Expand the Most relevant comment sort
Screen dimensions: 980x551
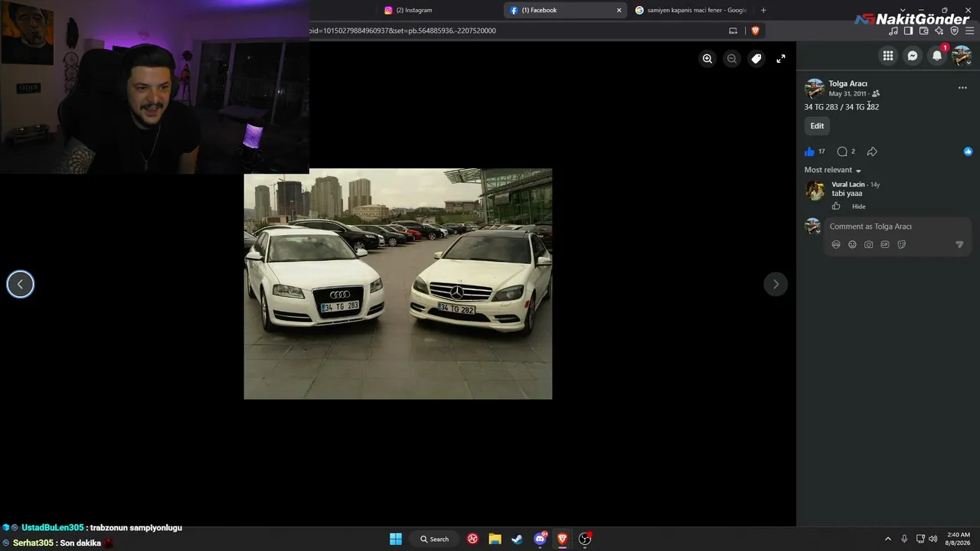833,170
